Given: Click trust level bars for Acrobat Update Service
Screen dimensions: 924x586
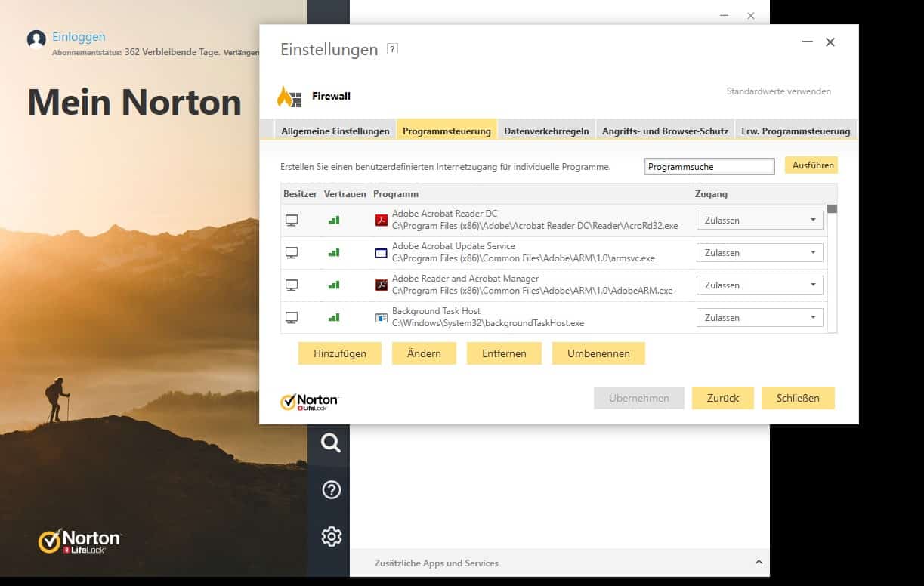Looking at the screenshot, I should click(x=334, y=253).
